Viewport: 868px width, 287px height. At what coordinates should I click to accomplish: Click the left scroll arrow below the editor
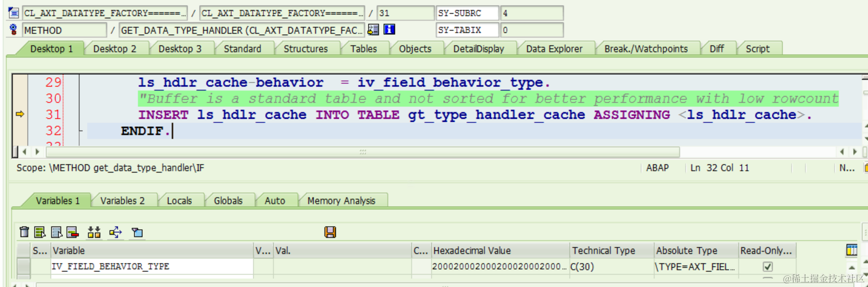(24, 152)
